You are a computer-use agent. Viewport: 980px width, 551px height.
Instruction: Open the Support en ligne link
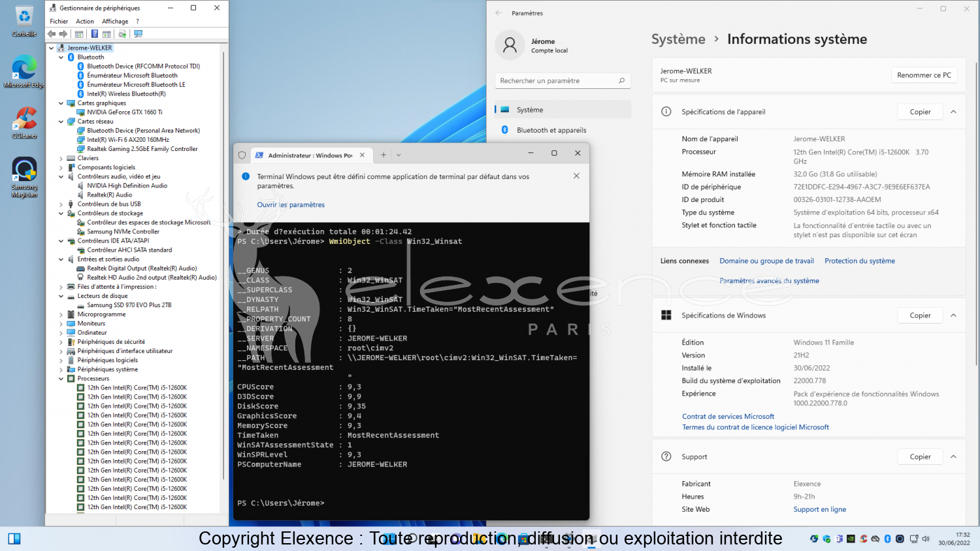pos(819,510)
